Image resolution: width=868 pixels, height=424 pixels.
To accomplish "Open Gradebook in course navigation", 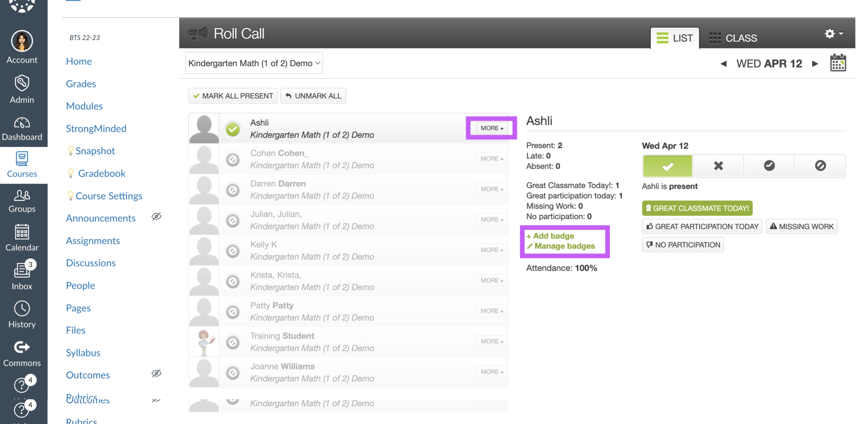I will click(x=101, y=173).
